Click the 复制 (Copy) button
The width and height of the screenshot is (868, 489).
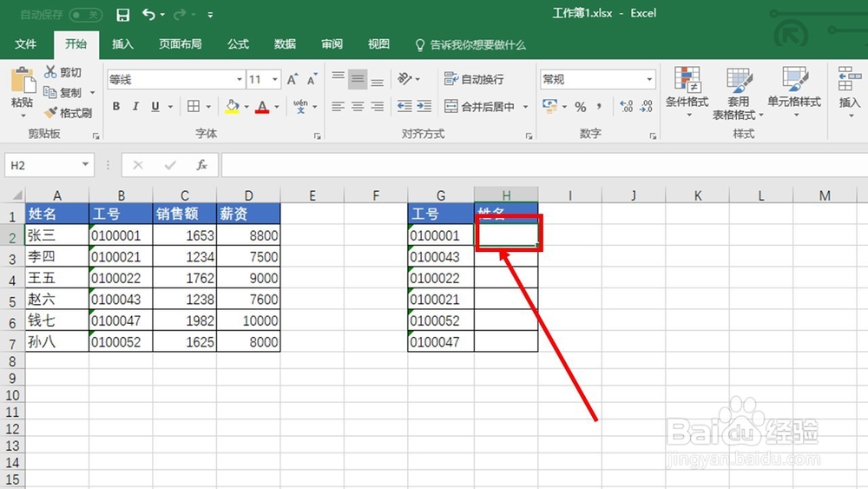[63, 92]
